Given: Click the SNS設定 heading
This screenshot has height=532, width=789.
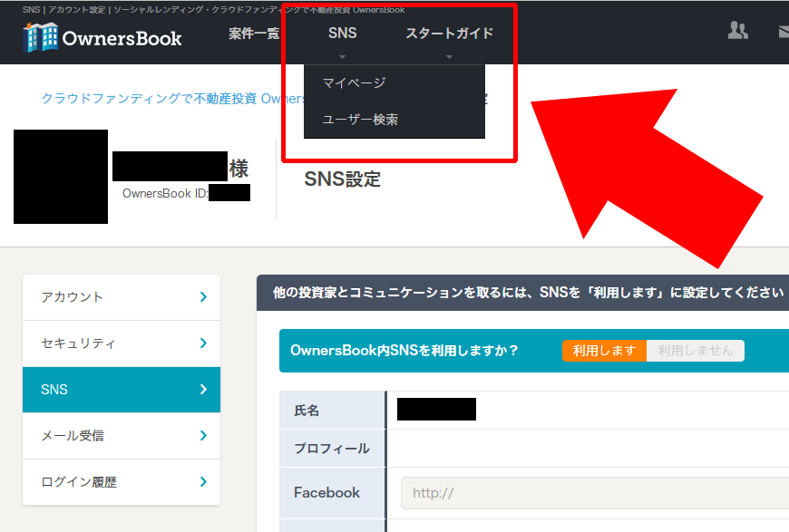Looking at the screenshot, I should coord(342,179).
